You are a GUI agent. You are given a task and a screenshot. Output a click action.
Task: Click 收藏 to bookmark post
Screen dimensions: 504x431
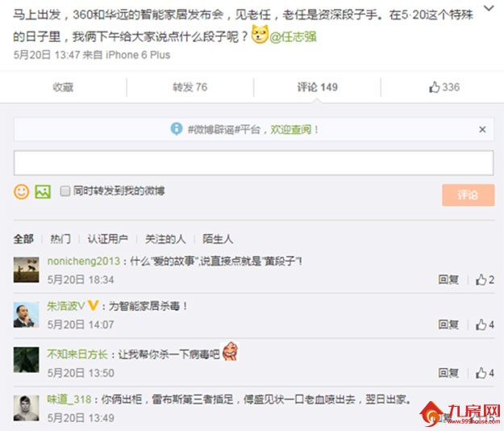click(63, 87)
